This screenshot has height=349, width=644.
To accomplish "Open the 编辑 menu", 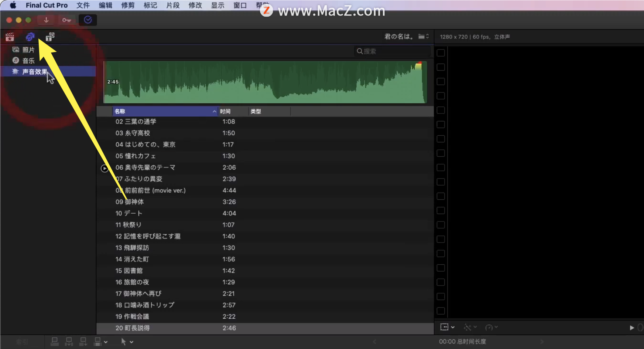I will [x=106, y=5].
